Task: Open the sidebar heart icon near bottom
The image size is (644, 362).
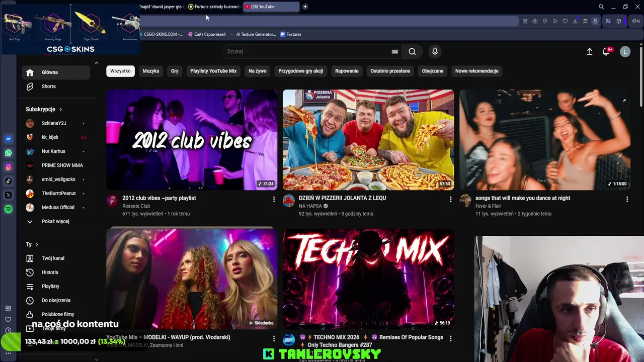Action: 8,319
